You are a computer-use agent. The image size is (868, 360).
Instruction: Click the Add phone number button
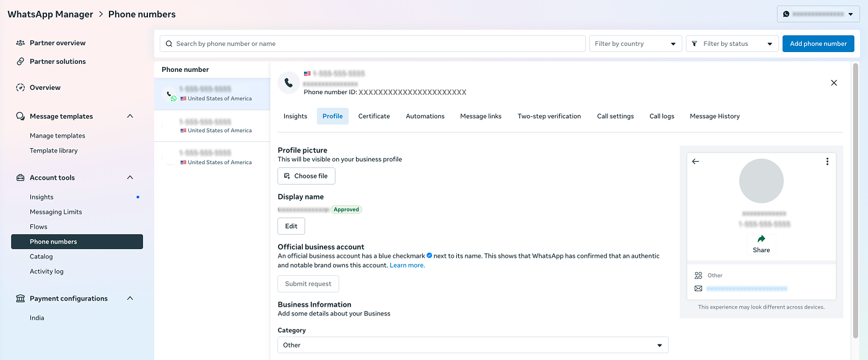click(x=818, y=43)
